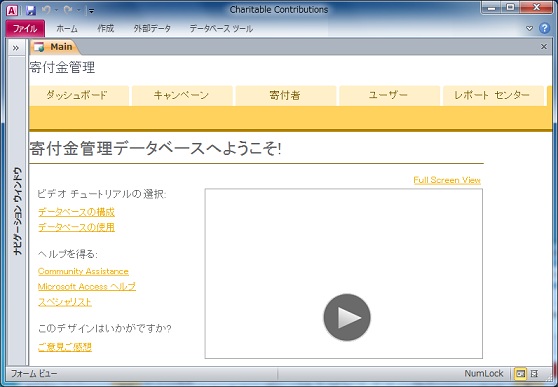Screen dimensions: 558x387
Task: Open the データベースの使用 tutorial link
Action: coord(76,227)
